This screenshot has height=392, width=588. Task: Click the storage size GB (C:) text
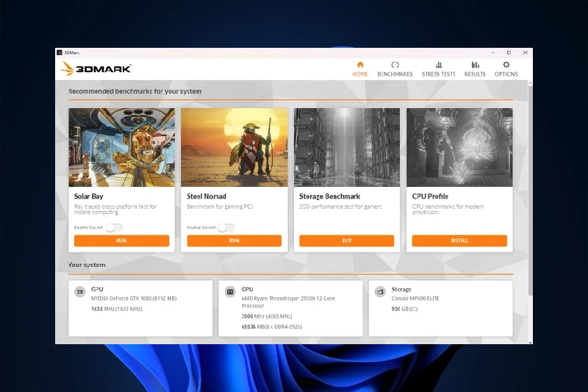(405, 309)
